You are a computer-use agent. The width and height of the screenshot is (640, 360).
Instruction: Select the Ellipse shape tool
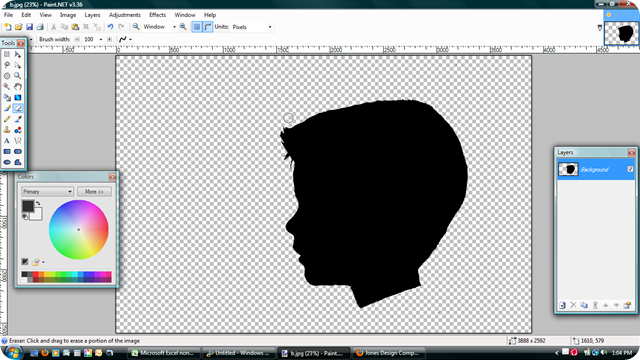tap(7, 162)
